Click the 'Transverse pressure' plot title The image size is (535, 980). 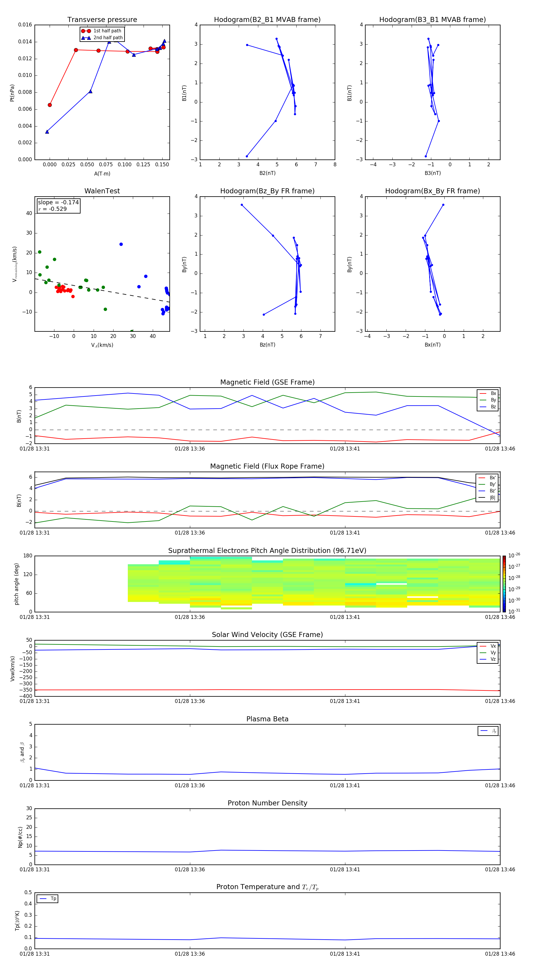click(x=102, y=20)
